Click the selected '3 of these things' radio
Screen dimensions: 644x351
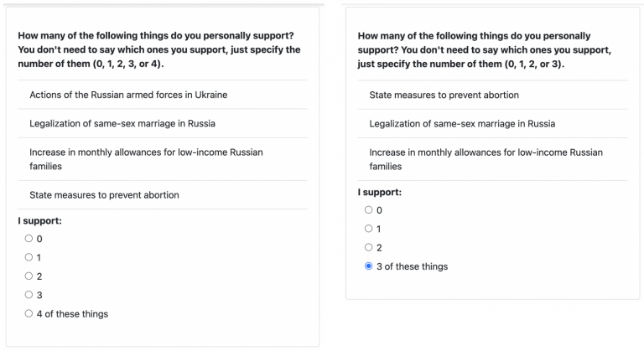click(368, 266)
